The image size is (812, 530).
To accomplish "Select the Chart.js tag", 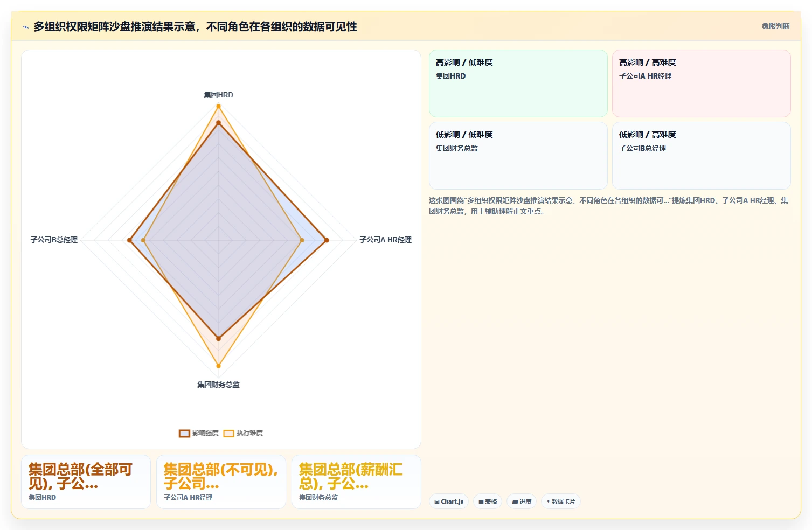I will tap(449, 501).
